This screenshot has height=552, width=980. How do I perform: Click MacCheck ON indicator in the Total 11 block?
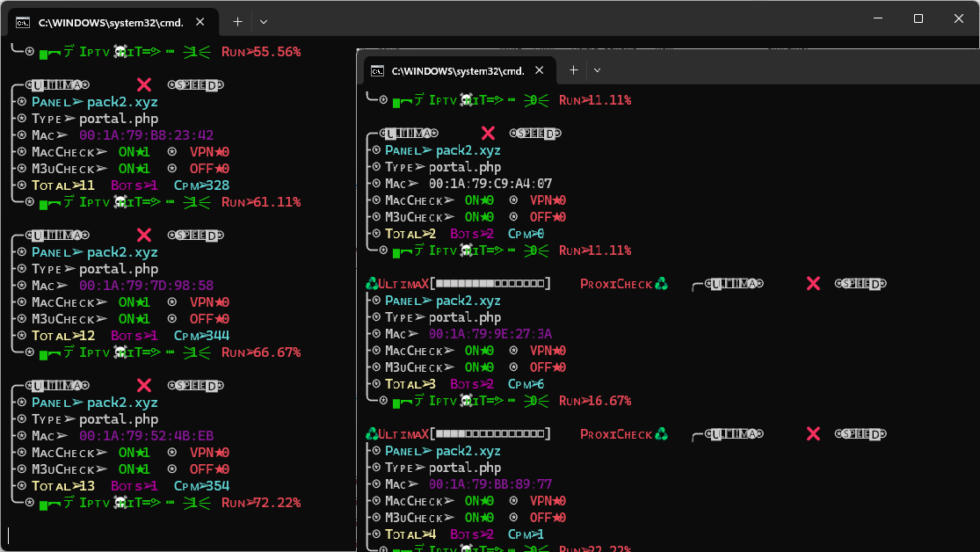click(134, 152)
